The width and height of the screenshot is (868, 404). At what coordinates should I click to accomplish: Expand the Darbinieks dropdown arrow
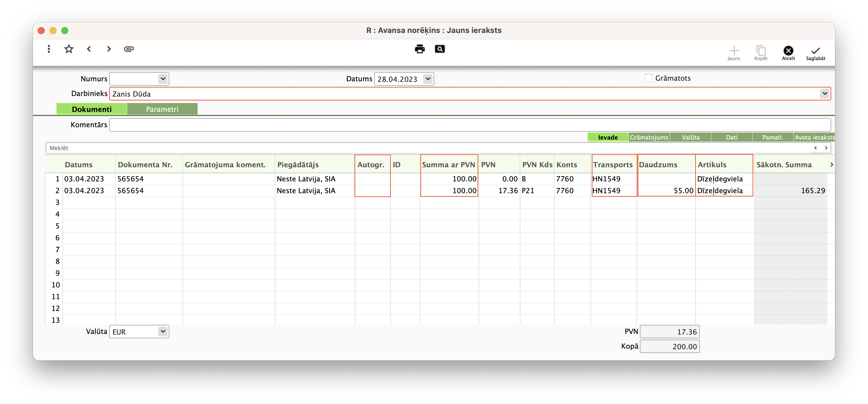tap(824, 94)
